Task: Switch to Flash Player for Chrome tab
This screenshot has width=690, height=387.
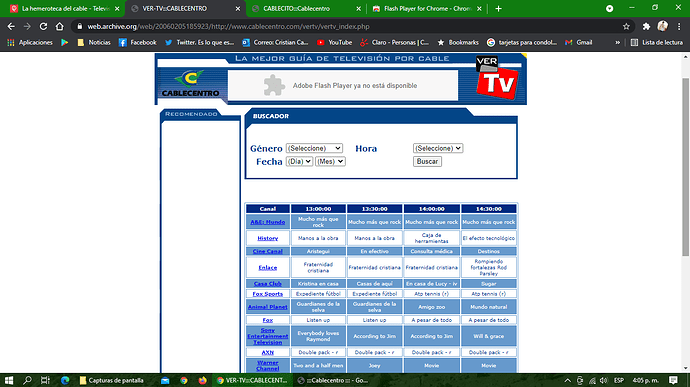Action: click(x=427, y=8)
